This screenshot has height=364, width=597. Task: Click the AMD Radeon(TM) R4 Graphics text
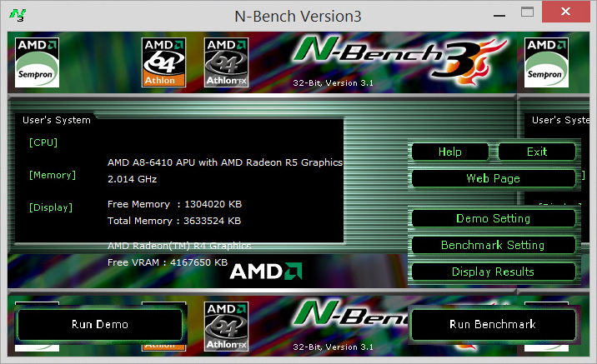179,246
